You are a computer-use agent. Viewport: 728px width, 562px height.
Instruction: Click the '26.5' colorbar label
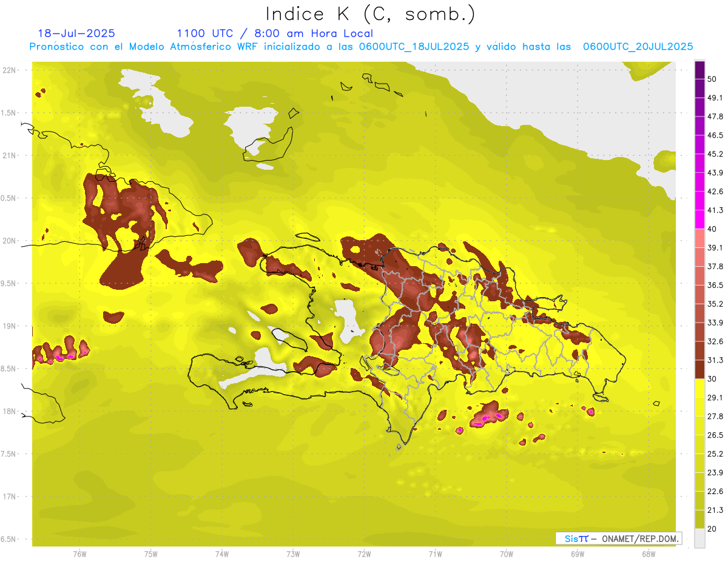[716, 435]
